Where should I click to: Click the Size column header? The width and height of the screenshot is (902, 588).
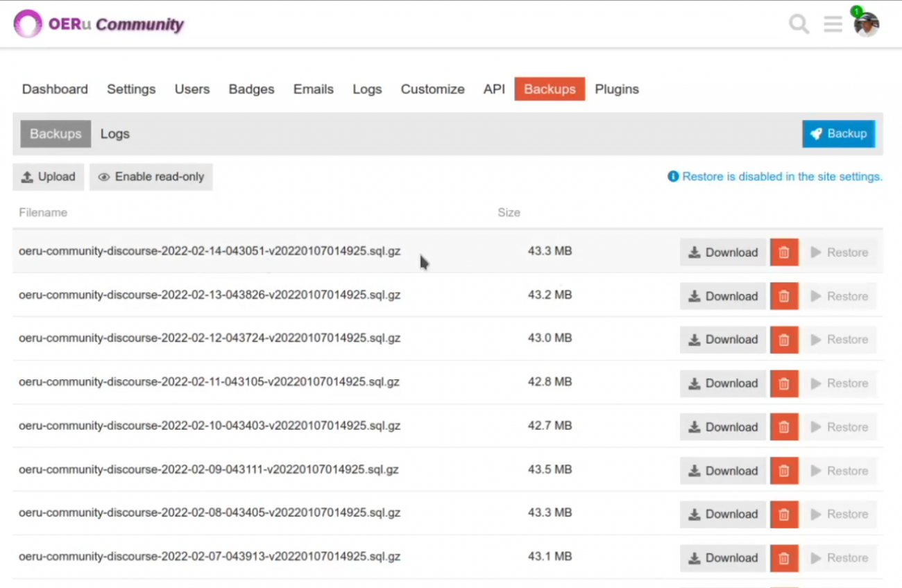(x=509, y=213)
